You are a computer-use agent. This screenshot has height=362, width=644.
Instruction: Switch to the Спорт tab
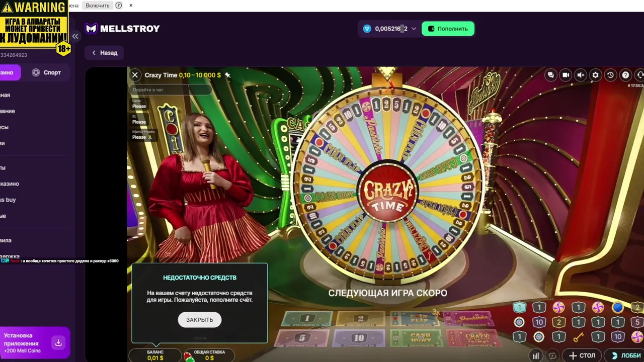point(46,72)
